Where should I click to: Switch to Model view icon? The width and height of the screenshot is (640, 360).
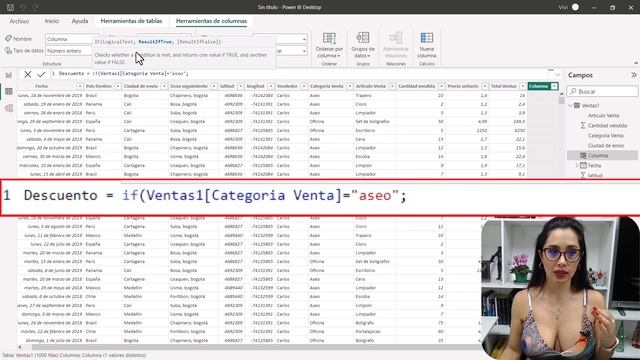[x=9, y=108]
